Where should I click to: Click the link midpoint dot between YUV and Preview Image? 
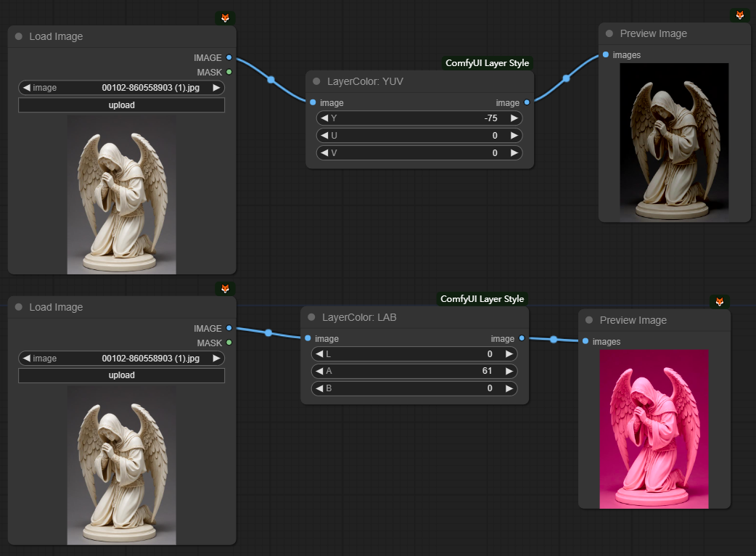click(x=566, y=78)
